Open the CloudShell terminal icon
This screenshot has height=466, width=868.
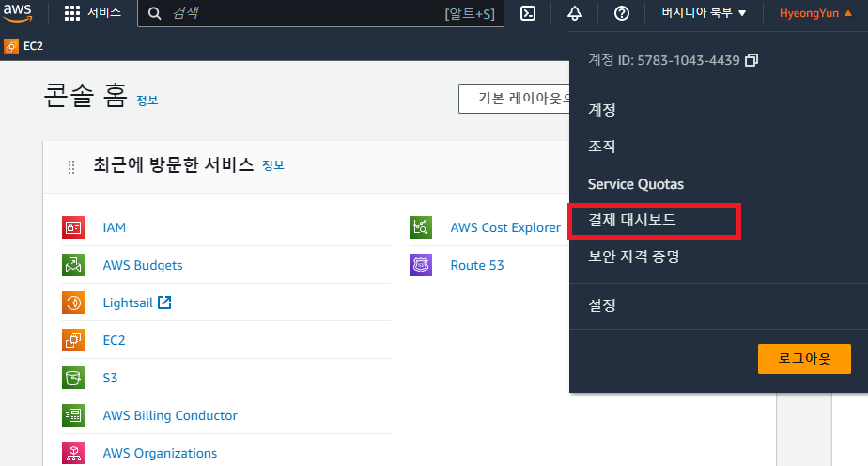(x=528, y=13)
